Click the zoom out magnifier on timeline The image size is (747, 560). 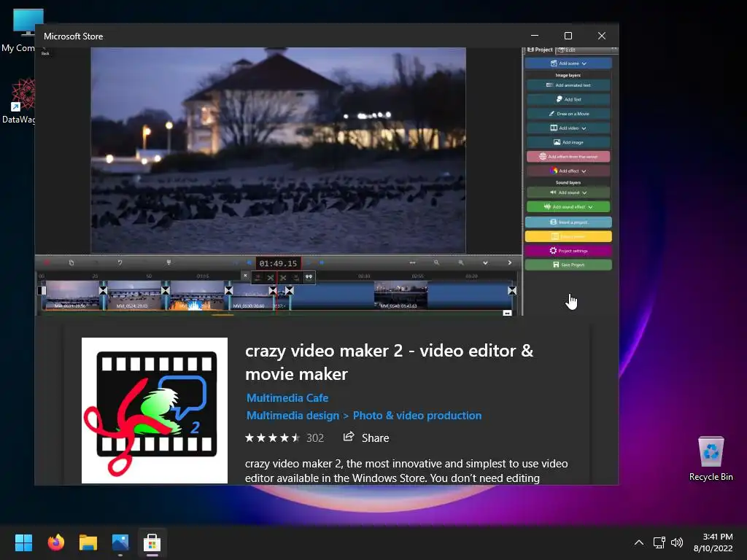tap(436, 262)
